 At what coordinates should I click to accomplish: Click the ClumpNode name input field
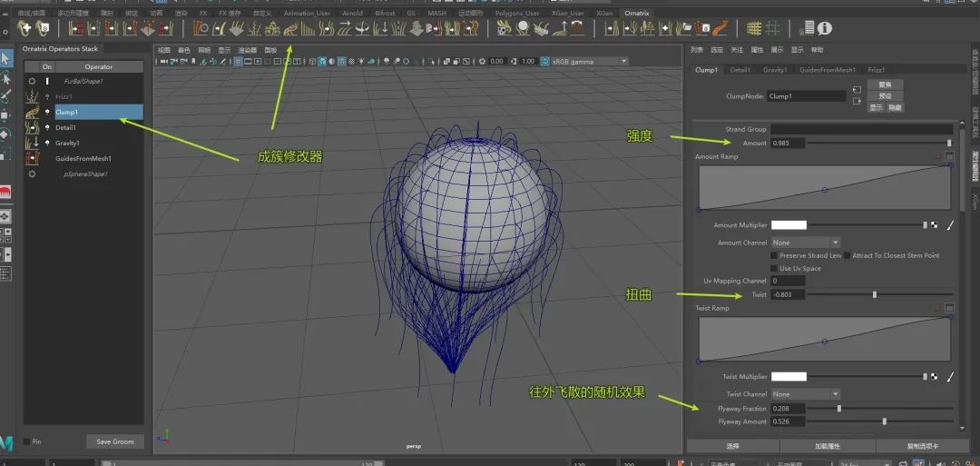tap(806, 95)
